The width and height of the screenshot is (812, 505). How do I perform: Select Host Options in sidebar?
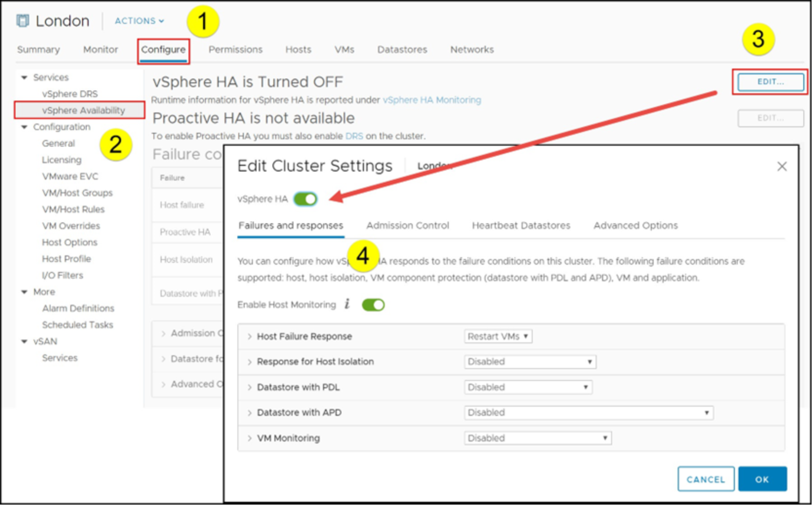(69, 243)
